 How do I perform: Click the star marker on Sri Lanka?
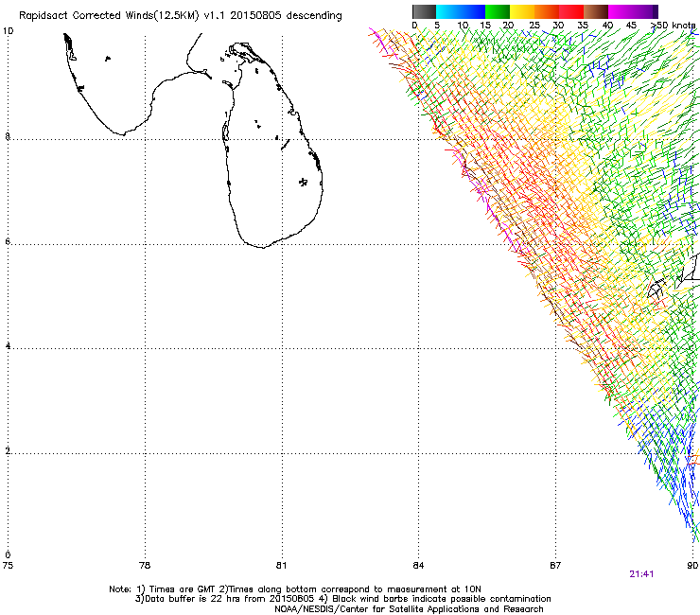point(304,182)
